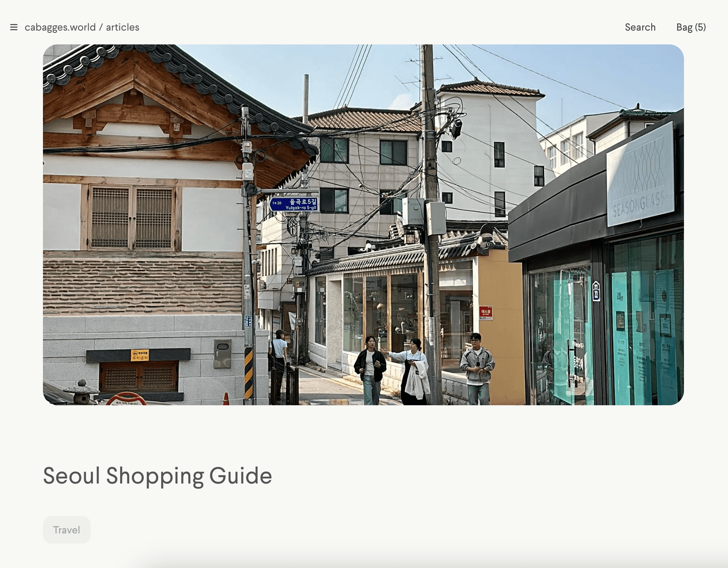
Task: Click the Travel category tag
Action: (67, 530)
